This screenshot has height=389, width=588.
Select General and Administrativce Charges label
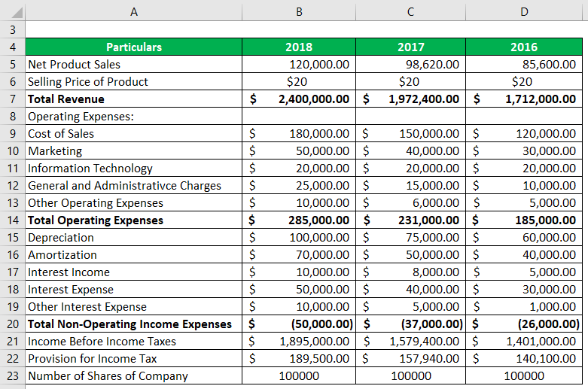pos(133,186)
